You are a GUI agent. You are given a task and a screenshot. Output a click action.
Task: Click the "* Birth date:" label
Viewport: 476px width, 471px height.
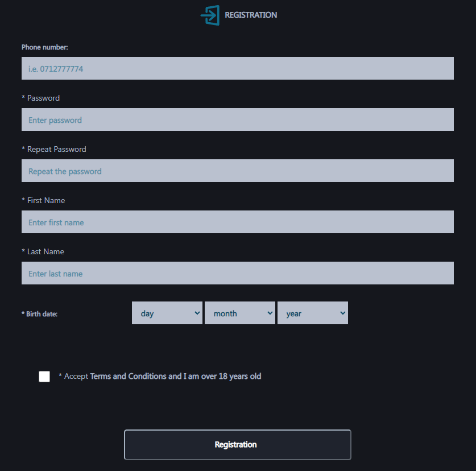tap(39, 314)
